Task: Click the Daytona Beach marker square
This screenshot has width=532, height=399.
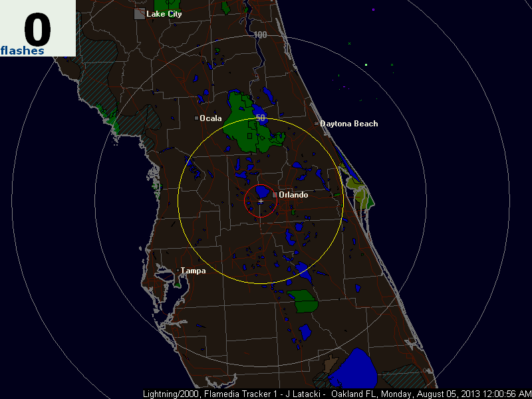Action: tap(317, 124)
